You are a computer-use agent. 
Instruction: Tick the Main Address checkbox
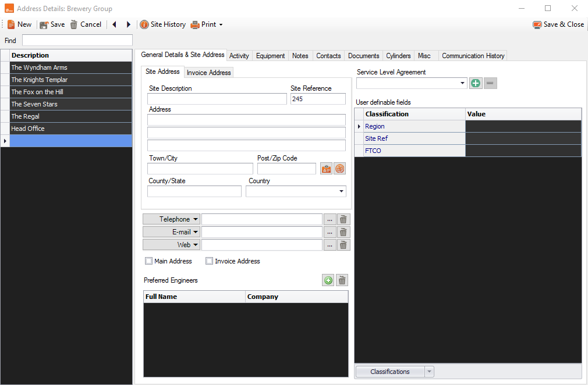pyautogui.click(x=148, y=261)
